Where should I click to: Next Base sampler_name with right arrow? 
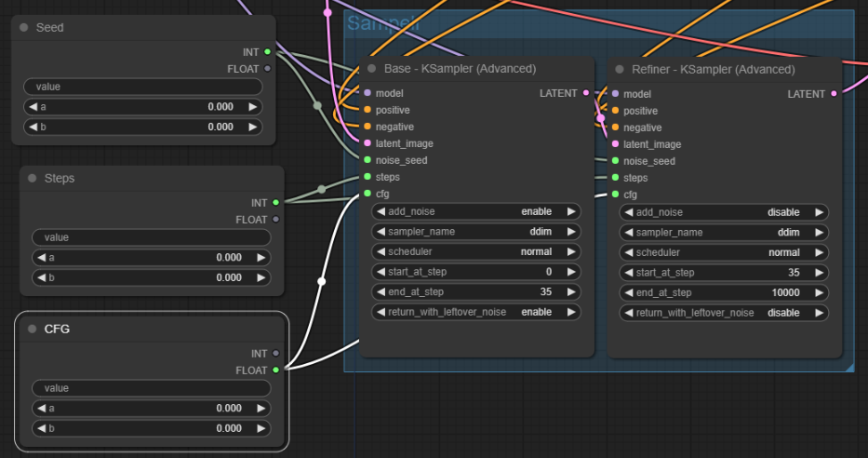tap(571, 232)
